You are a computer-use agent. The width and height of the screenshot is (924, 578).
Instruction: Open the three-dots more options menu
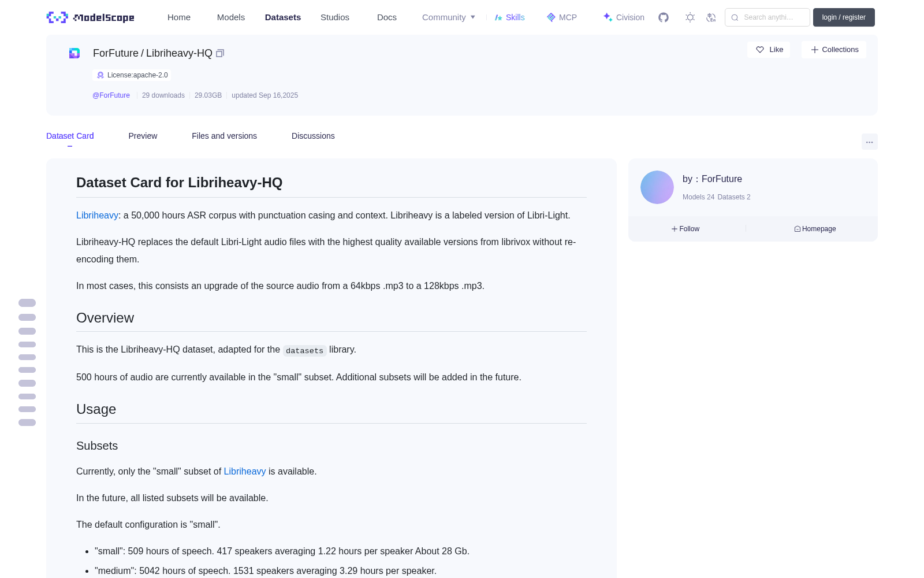coord(869,142)
